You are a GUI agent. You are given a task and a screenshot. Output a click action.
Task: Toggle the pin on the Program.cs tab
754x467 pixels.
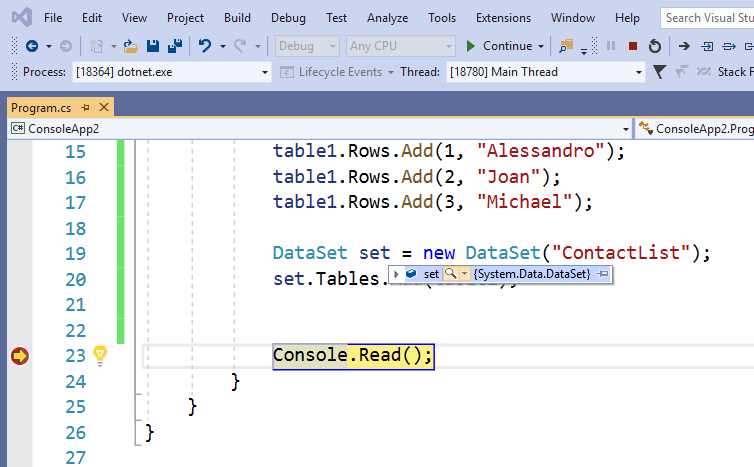[86, 107]
